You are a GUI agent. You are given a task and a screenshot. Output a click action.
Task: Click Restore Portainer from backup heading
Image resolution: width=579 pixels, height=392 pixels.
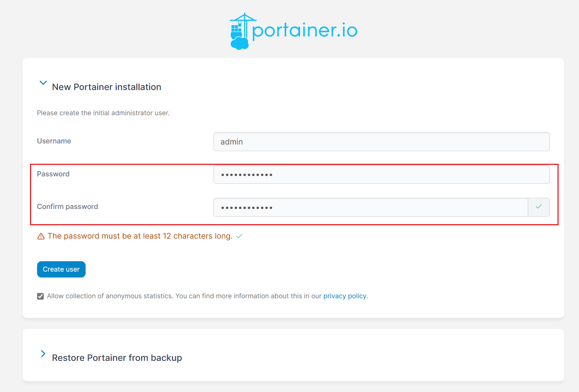click(117, 358)
